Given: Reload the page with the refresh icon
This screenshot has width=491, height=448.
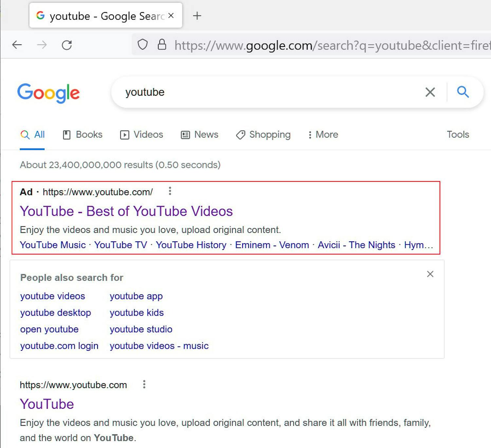Looking at the screenshot, I should coord(67,45).
